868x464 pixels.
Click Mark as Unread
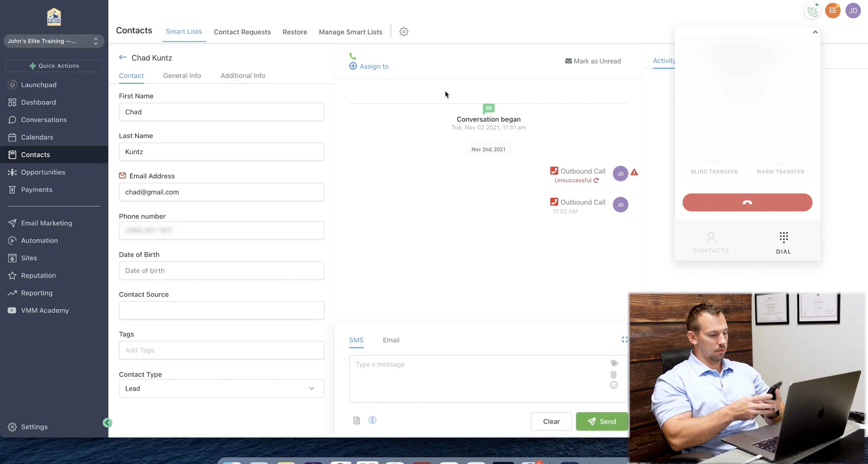click(593, 61)
